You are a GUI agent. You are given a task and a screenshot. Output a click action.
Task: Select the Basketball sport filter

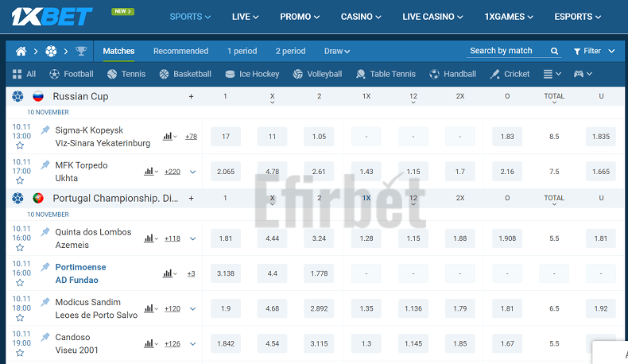point(185,74)
